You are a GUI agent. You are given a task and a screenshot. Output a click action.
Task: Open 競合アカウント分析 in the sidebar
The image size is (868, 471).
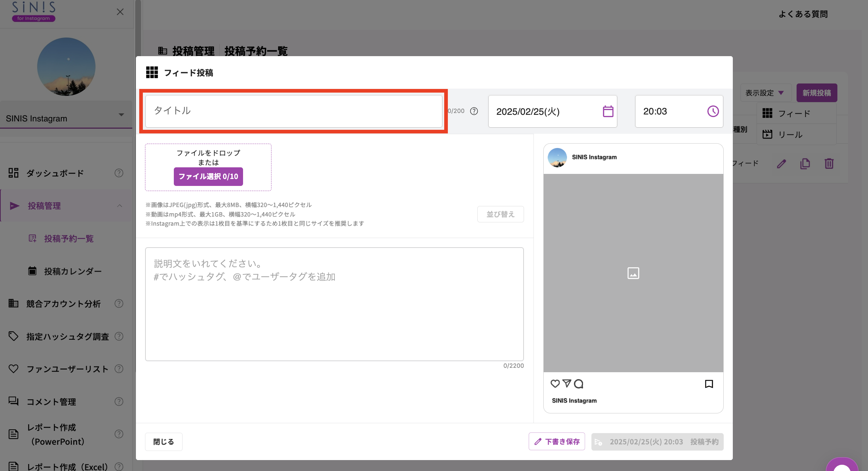pyautogui.click(x=63, y=304)
